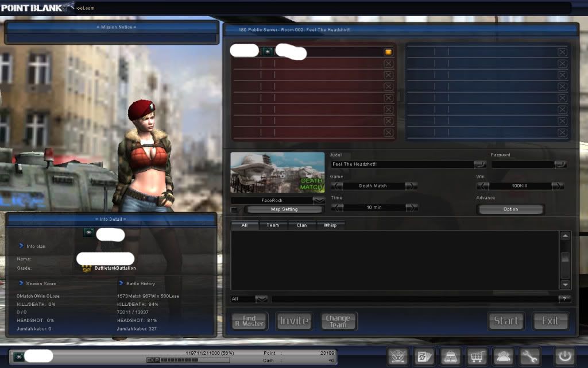The image size is (588, 368).
Task: Click the rank badge in first red slot
Action: 267,51
